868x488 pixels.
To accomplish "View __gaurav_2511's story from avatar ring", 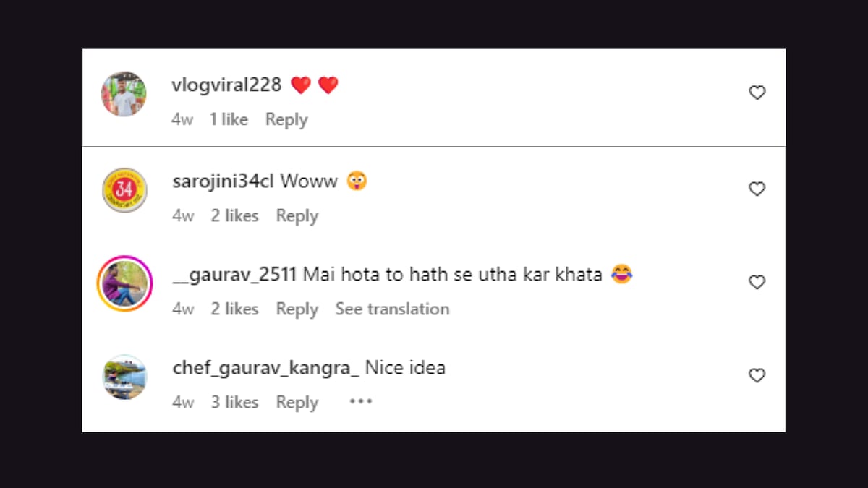I will [124, 283].
